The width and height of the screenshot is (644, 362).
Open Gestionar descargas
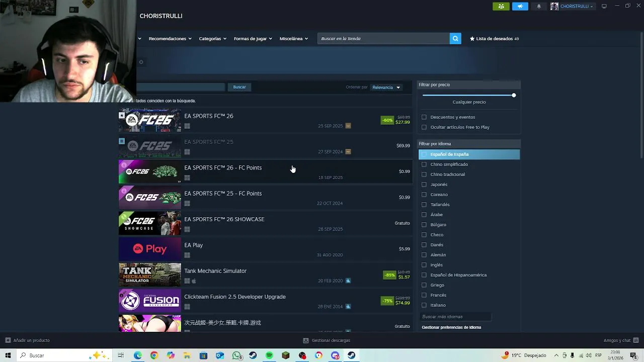(x=327, y=340)
